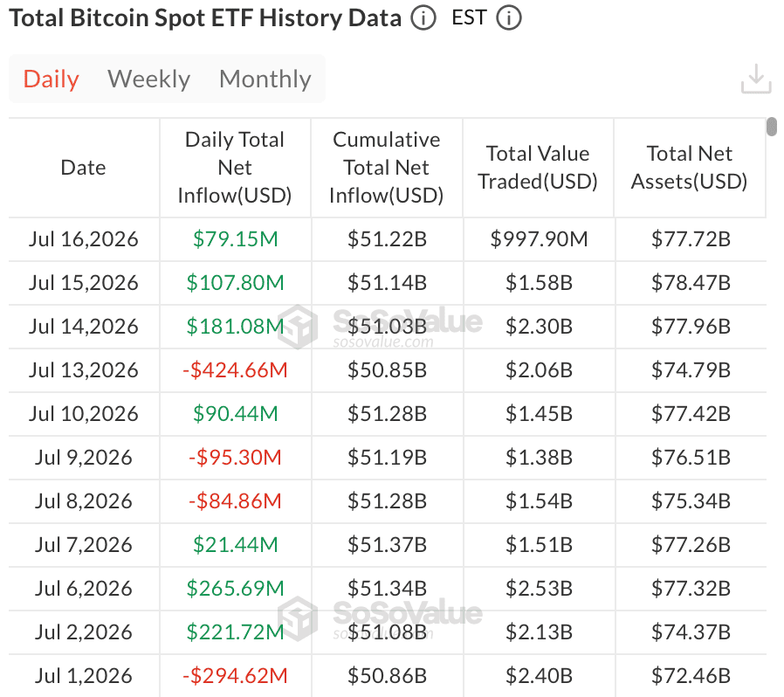Click the Jul 16,2026 date cell
784x697 pixels.
coord(84,239)
